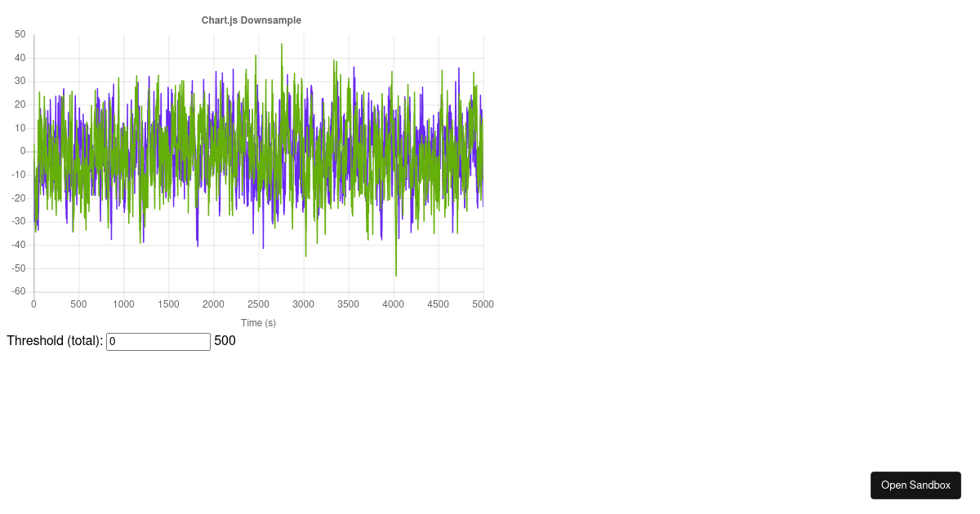Click the 500 label beside the input
The image size is (980, 514).
224,340
